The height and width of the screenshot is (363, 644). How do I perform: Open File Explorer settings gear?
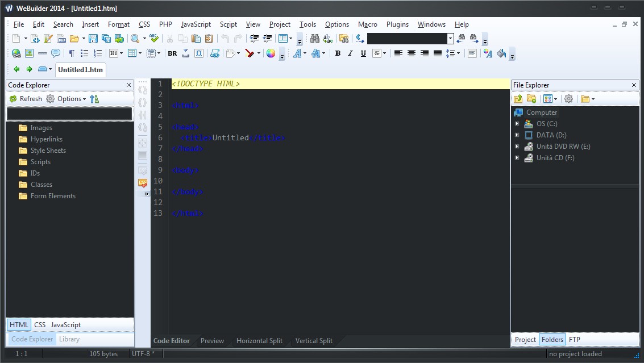tap(568, 99)
